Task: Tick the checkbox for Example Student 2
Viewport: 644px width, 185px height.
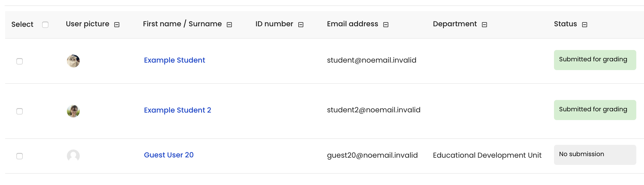Action: 20,111
